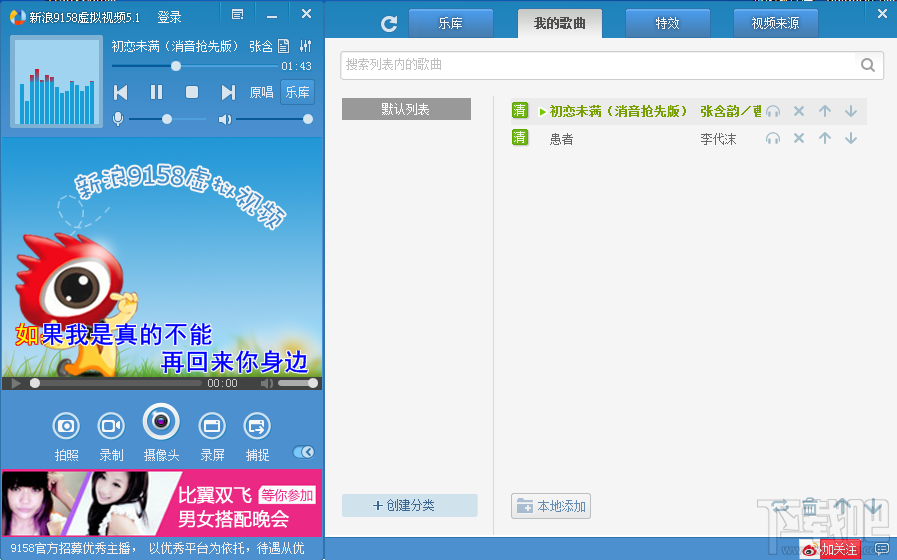
Task: Click headphone icon on 患者 row
Action: pos(773,138)
